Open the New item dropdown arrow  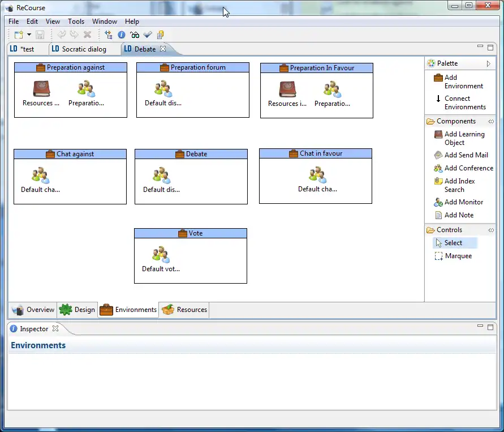[x=29, y=35]
